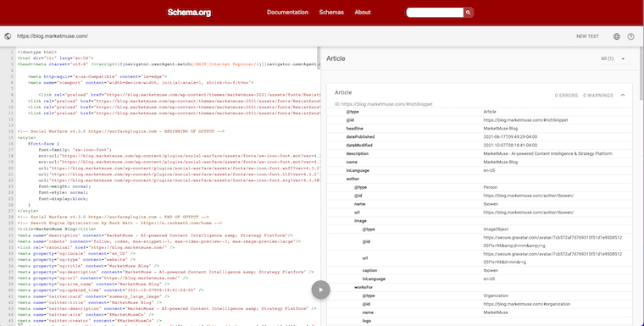644x326 pixels.
Task: Click the font-display:block code line
Action: coord(64,199)
